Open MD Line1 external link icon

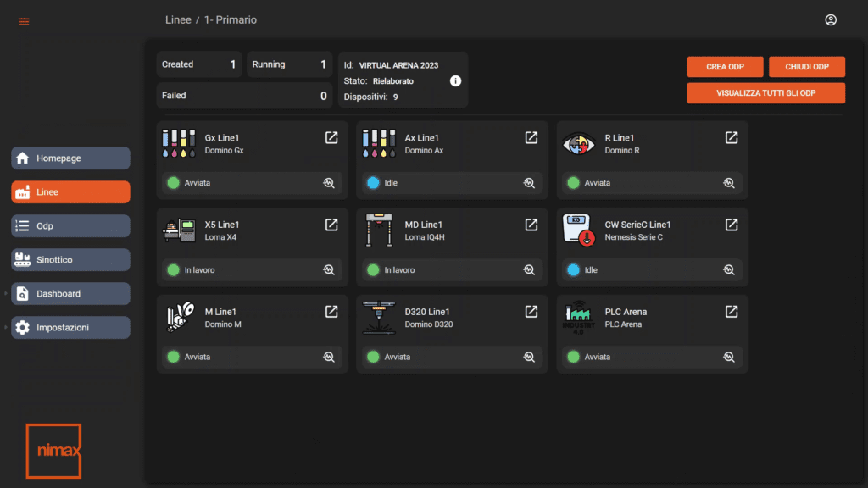click(x=531, y=224)
